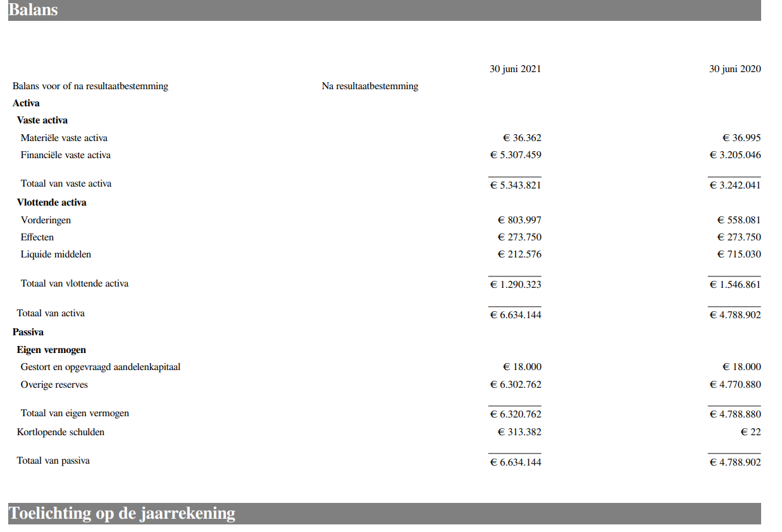Image resolution: width=782 pixels, height=532 pixels.
Task: Click Totaal van passiva amount for 2021
Action: click(x=516, y=462)
